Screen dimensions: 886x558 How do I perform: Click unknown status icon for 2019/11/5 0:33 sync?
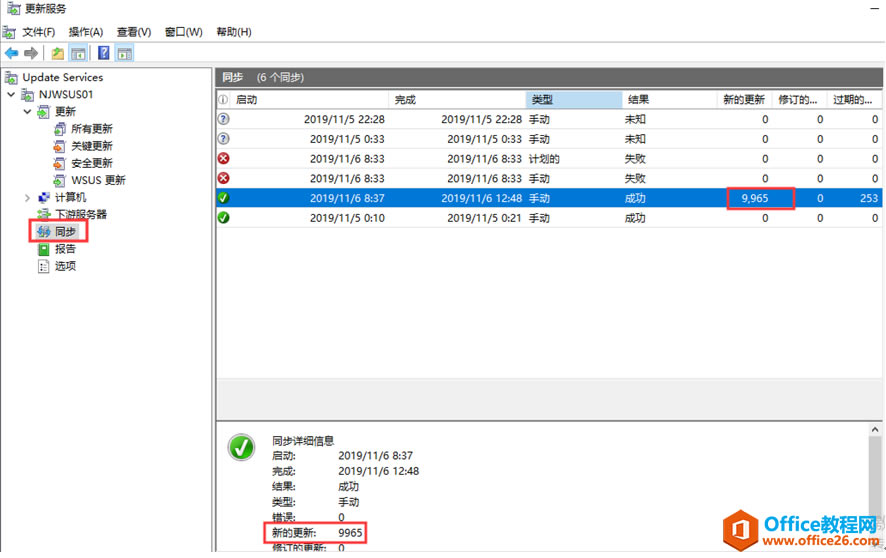pyautogui.click(x=224, y=139)
